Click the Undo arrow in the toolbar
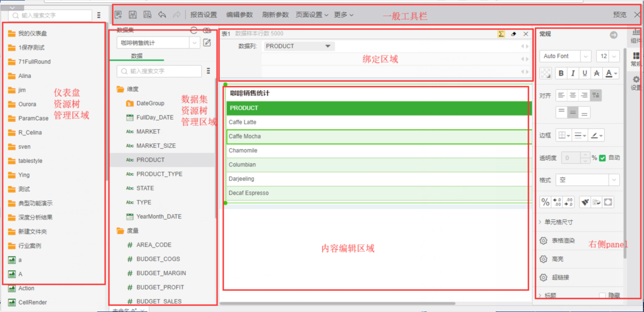This screenshot has height=312, width=644. [x=162, y=15]
